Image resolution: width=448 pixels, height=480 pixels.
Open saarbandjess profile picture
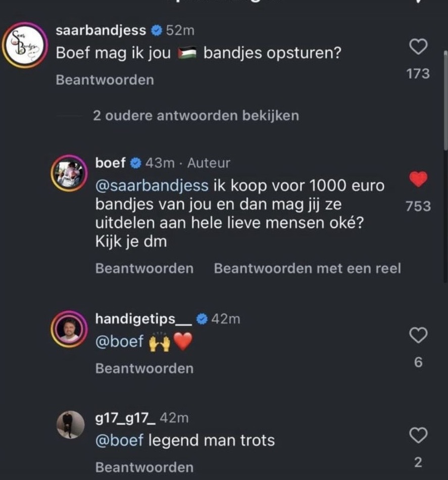(24, 45)
